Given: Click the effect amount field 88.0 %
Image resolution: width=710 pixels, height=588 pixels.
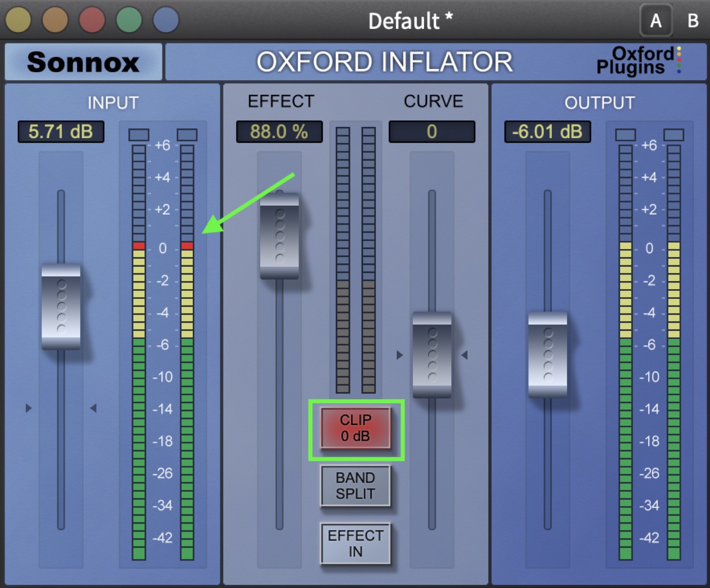Looking at the screenshot, I should click(x=279, y=132).
